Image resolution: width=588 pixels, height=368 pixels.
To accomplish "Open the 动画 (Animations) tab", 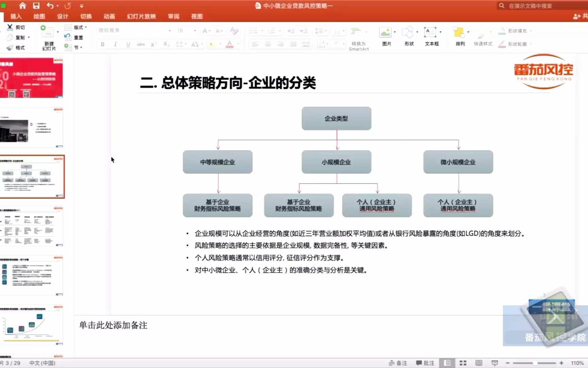I will (109, 16).
